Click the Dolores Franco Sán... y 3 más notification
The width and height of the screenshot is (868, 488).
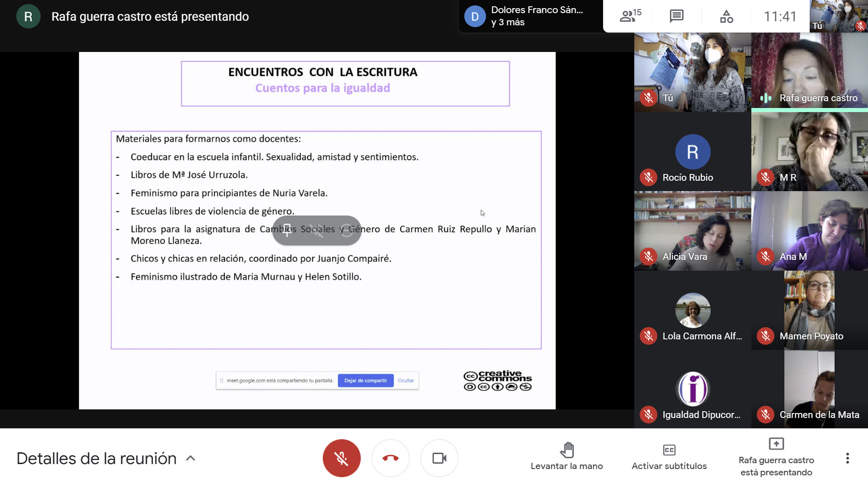(531, 16)
